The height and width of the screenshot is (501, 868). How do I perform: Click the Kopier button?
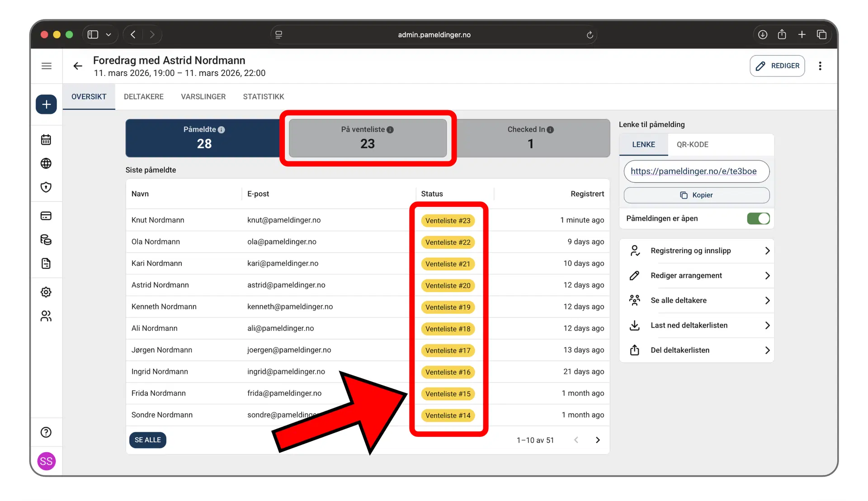tap(696, 195)
